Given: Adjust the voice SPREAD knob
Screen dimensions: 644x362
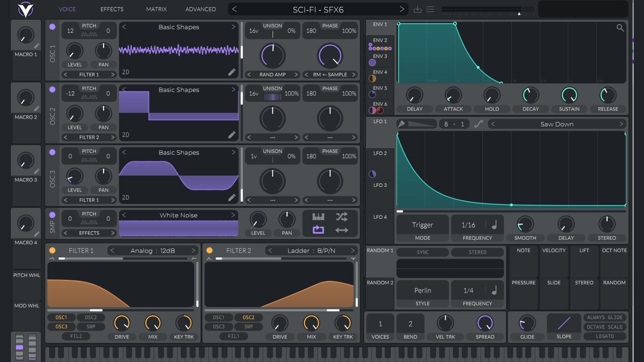Looking at the screenshot, I should [485, 323].
